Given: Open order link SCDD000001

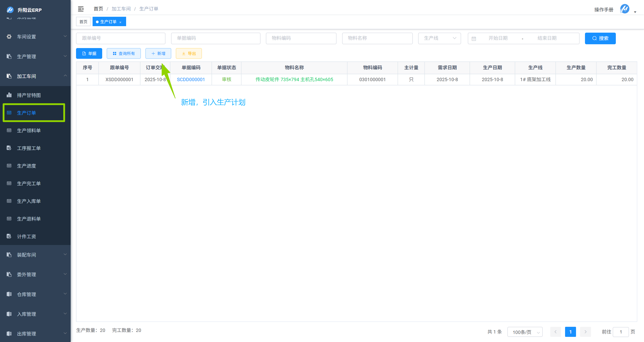Looking at the screenshot, I should click(x=191, y=80).
